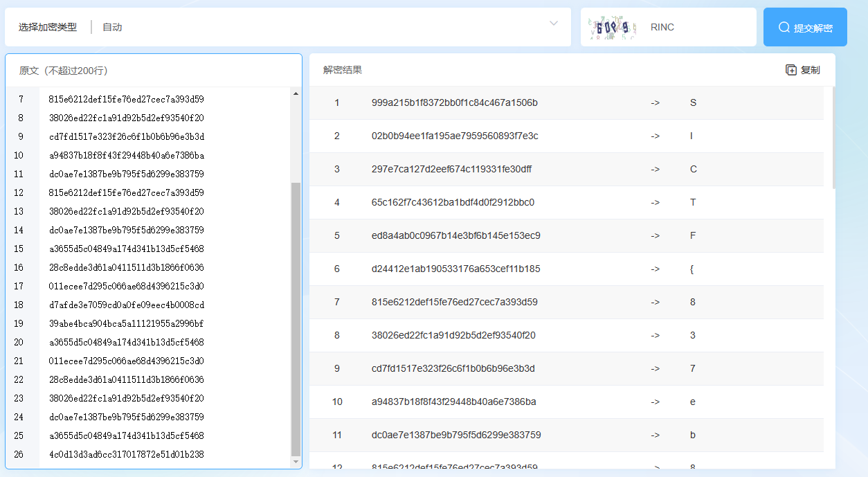Open the encryption type dropdown arrow
This screenshot has width=868, height=477.
pos(554,24)
